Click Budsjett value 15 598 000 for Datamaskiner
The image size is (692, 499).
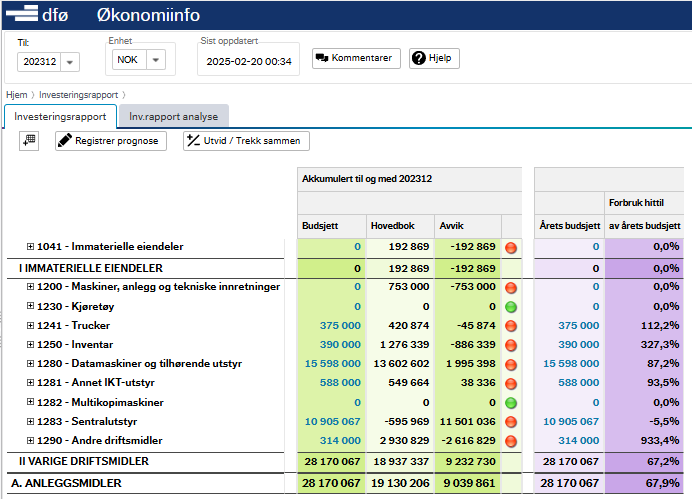coord(333,363)
